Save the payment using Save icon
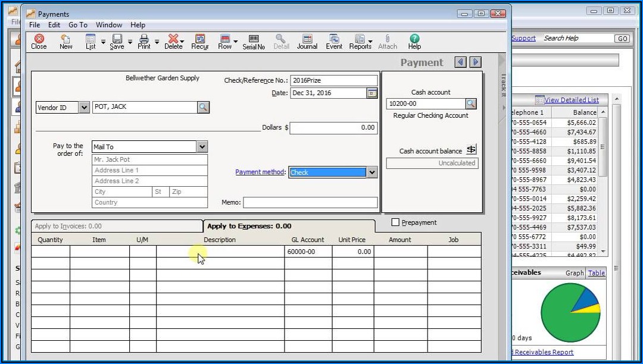Screen dimensions: 643x364 (x=117, y=42)
